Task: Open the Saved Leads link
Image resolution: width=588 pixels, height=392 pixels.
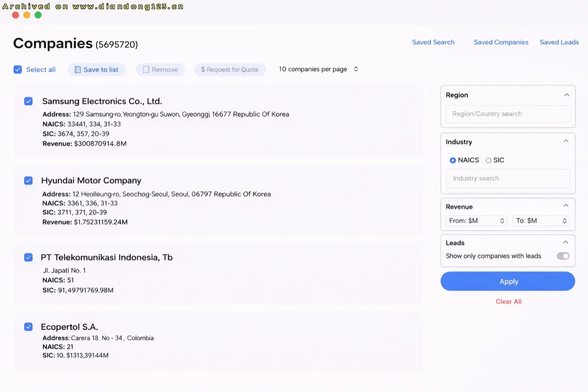Action: click(x=559, y=42)
